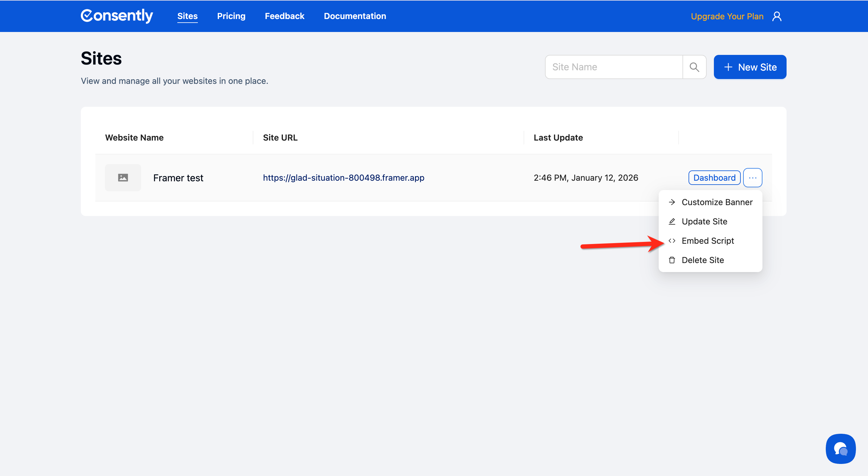The width and height of the screenshot is (868, 476).
Task: Choose Update Site menu entry
Action: tap(704, 221)
